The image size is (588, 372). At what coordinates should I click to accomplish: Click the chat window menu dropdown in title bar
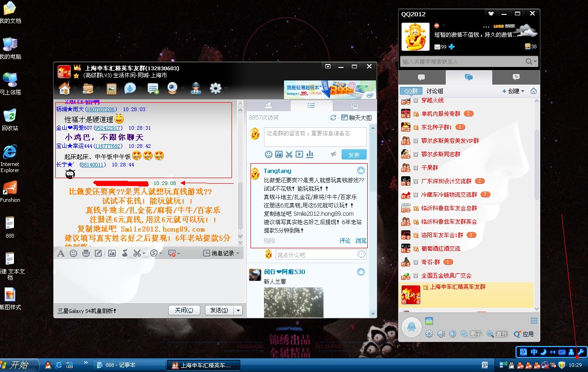[328, 66]
